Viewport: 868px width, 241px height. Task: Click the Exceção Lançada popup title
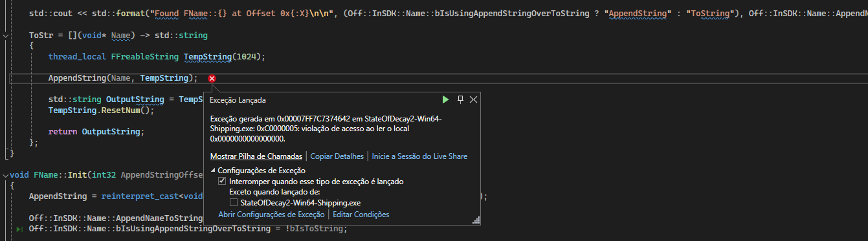tap(238, 100)
